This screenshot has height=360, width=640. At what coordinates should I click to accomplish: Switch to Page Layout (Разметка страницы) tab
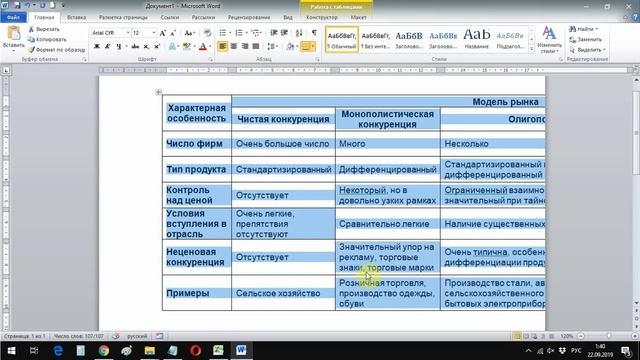[x=123, y=18]
